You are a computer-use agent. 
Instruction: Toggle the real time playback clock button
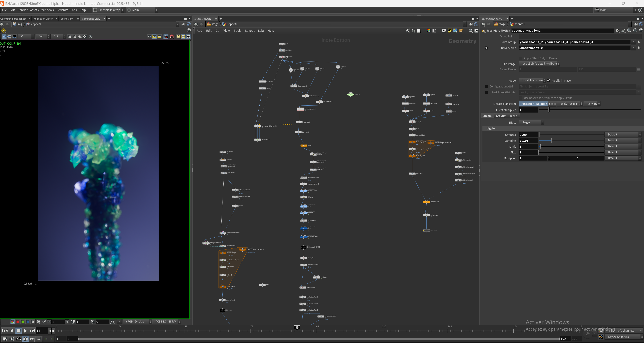click(x=25, y=339)
